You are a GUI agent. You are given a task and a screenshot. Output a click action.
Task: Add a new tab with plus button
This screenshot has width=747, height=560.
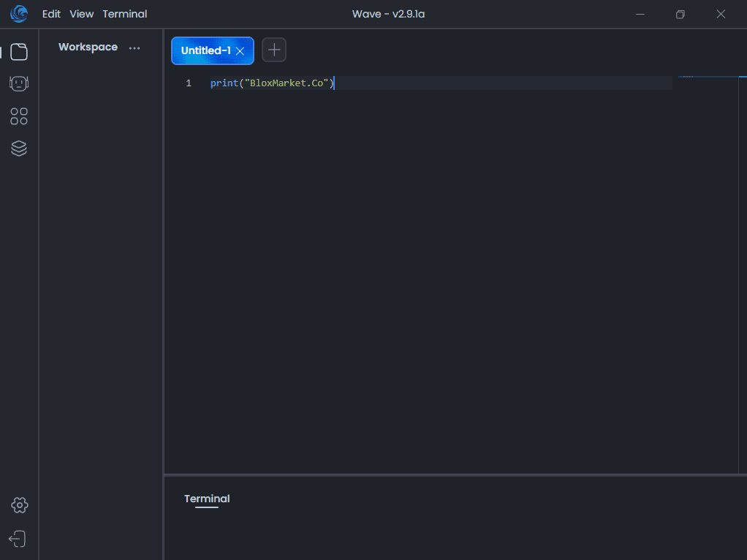coord(274,50)
